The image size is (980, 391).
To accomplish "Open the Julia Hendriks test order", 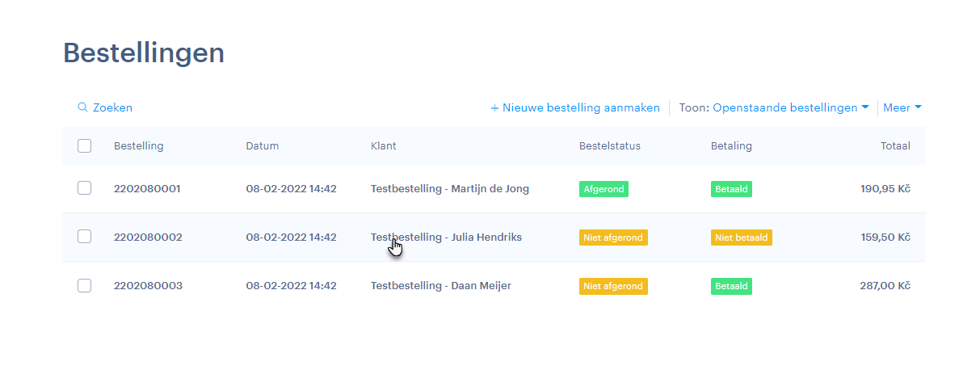I will (446, 238).
